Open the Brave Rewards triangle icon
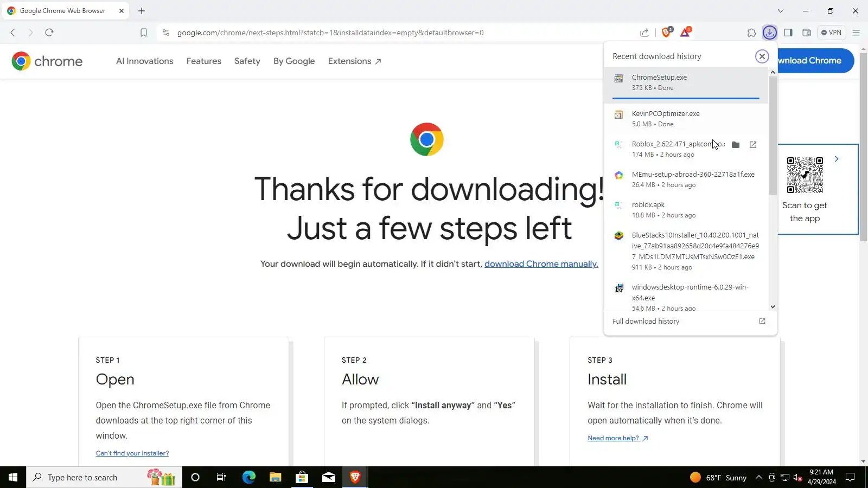The image size is (868, 488). (685, 32)
